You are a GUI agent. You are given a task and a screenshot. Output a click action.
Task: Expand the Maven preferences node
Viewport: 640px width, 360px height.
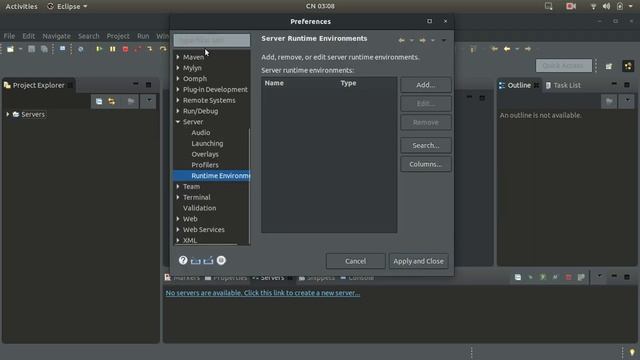(x=178, y=57)
